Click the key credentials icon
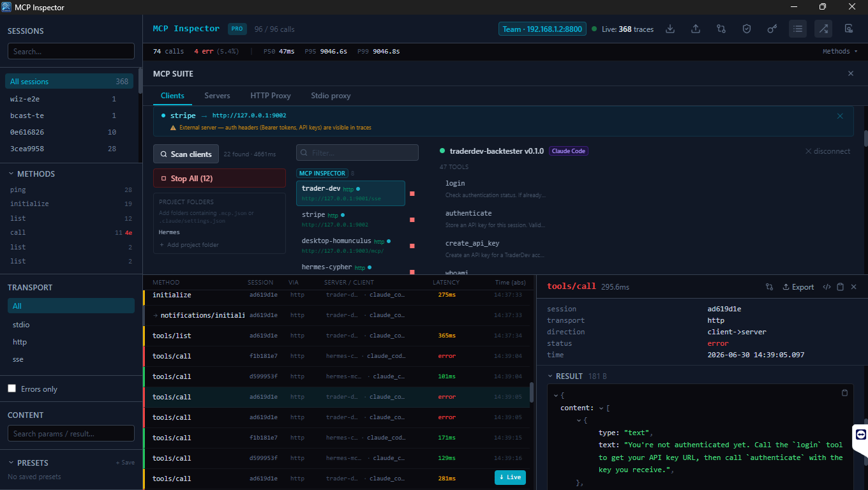 pyautogui.click(x=772, y=29)
